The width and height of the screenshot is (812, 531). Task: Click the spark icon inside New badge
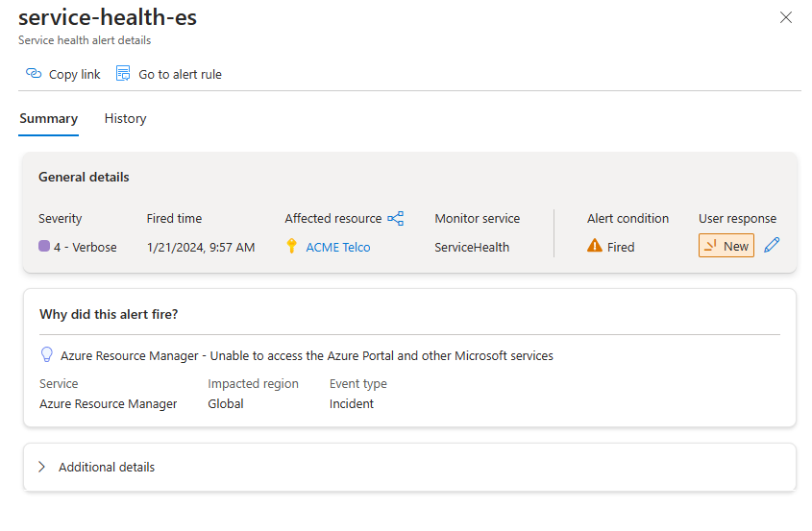(710, 247)
